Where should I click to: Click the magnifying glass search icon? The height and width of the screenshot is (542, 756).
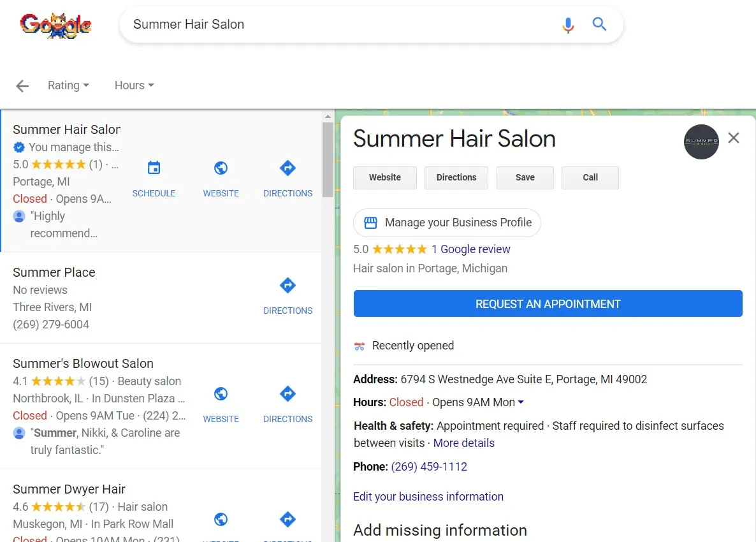[x=599, y=24]
